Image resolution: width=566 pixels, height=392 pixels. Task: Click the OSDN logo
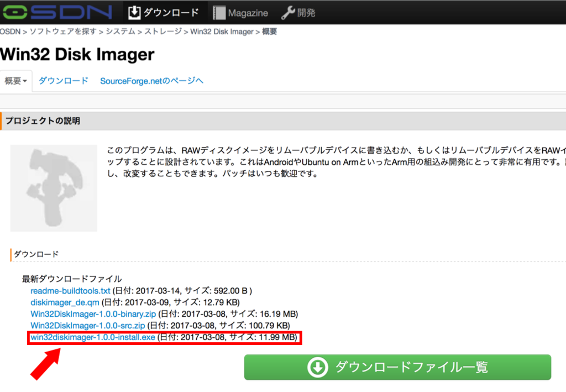click(x=57, y=12)
